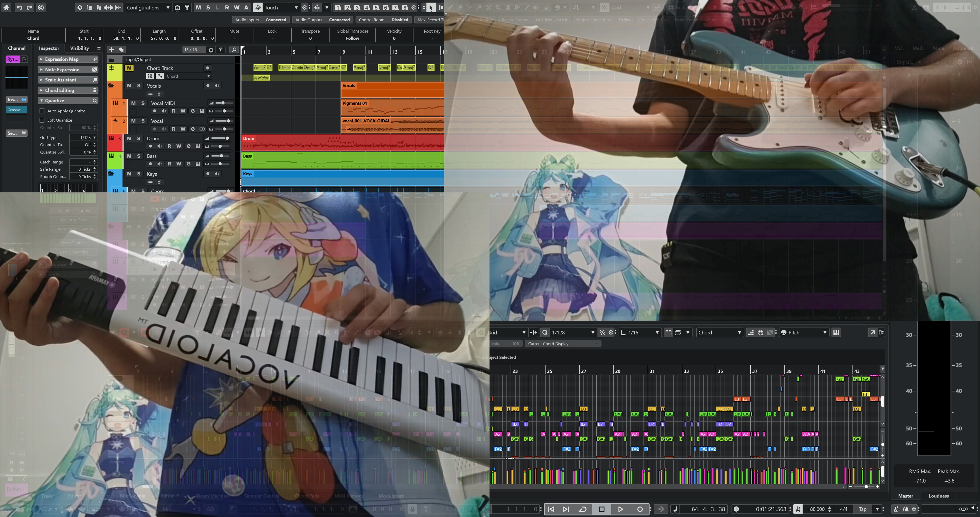Expand the Chord Editing section
980x517 pixels.
[x=69, y=90]
